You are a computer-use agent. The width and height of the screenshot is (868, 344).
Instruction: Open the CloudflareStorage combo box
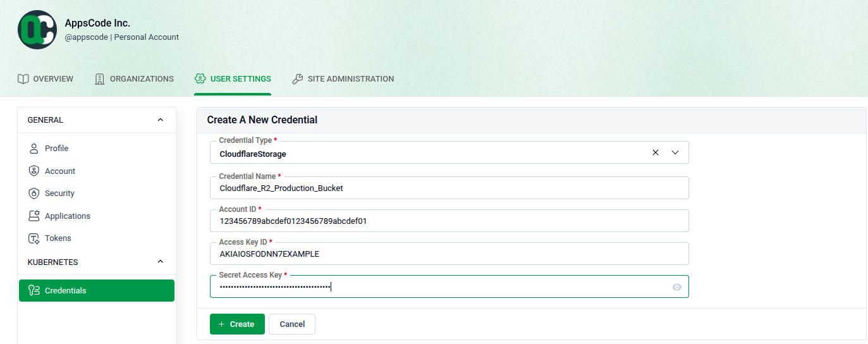pos(449,152)
